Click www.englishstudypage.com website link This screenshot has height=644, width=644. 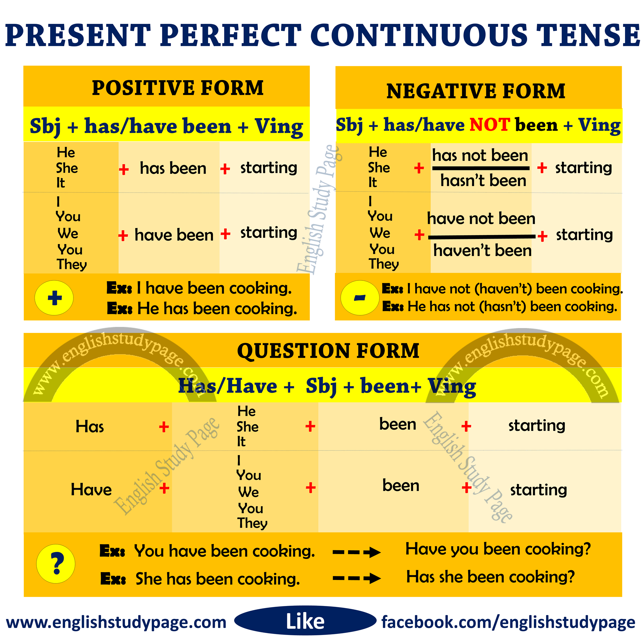pos(115,625)
